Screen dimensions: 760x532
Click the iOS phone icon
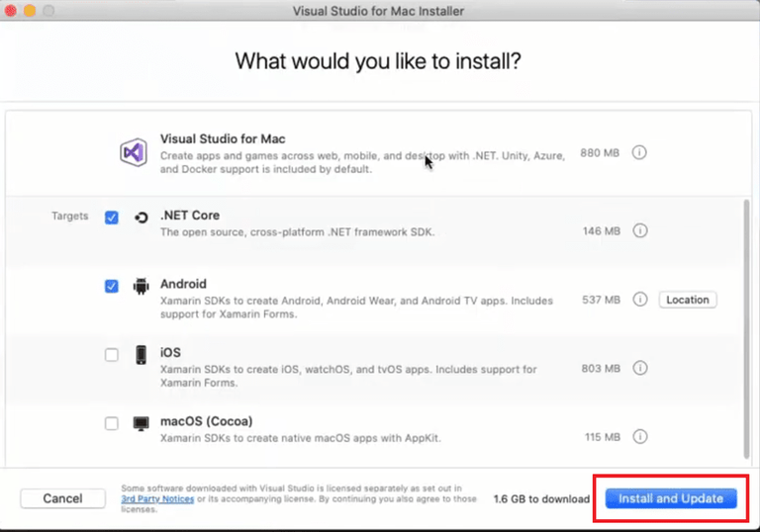point(141,355)
